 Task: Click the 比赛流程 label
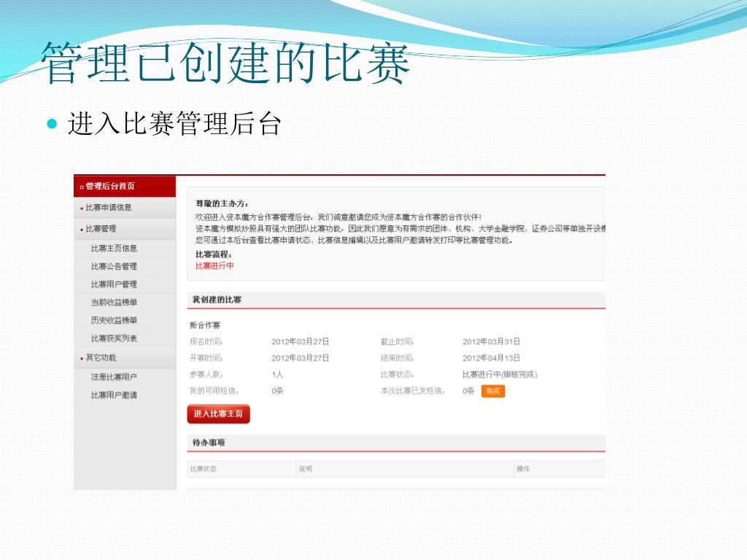[214, 254]
